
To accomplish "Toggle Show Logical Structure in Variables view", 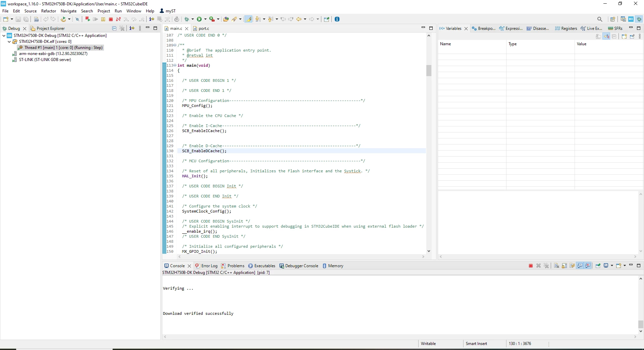I will (606, 37).
